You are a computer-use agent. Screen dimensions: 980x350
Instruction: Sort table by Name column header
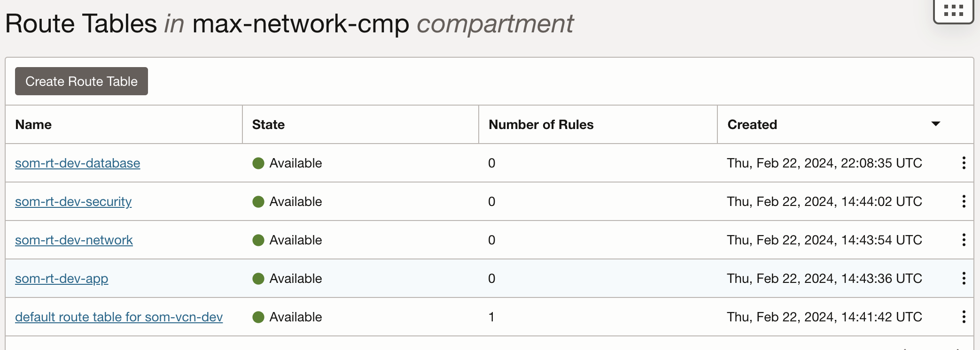(33, 125)
